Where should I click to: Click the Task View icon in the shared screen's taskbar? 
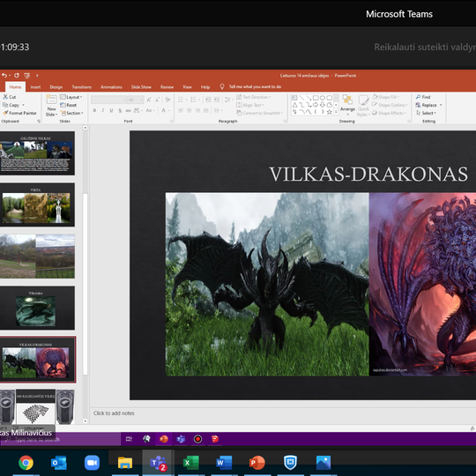tap(129, 439)
